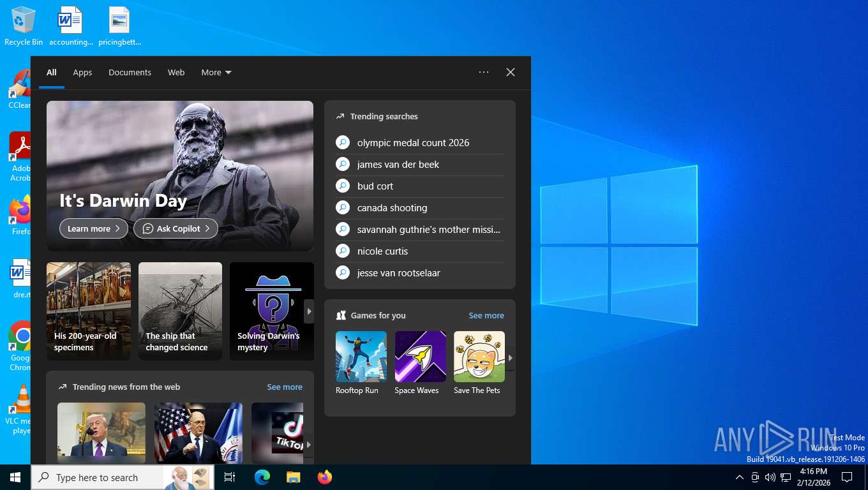The width and height of the screenshot is (868, 490).
Task: Launch the Google Chrome desktop shortcut
Action: coord(20,346)
